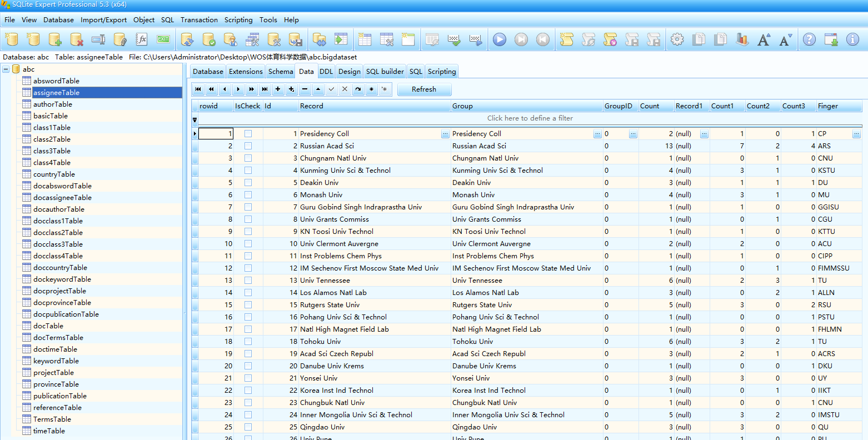
Task: Check the IsCheck box for Monash Univ
Action: click(248, 195)
